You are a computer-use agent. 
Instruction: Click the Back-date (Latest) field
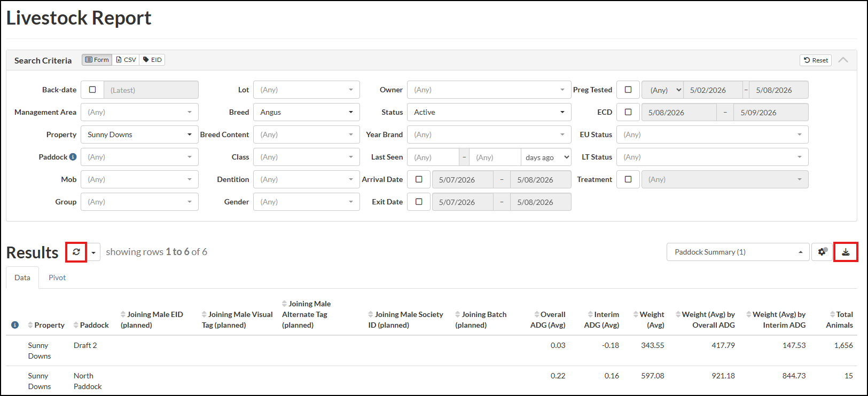151,90
